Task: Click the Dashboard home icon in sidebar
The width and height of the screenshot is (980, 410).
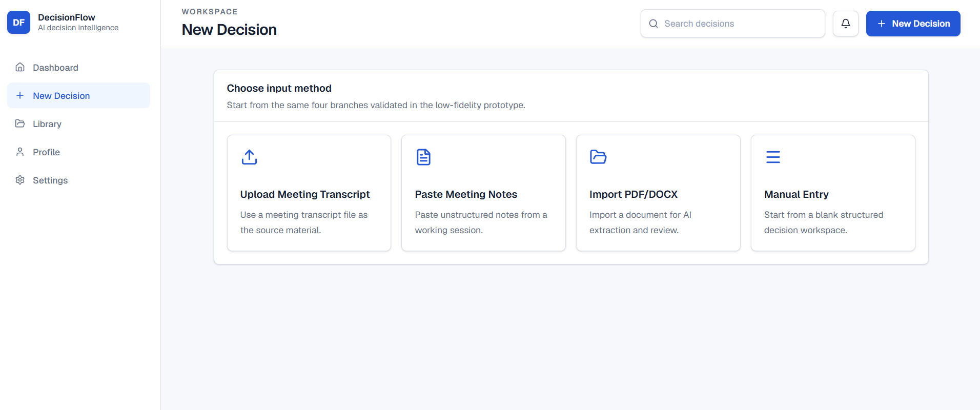Action: [20, 67]
